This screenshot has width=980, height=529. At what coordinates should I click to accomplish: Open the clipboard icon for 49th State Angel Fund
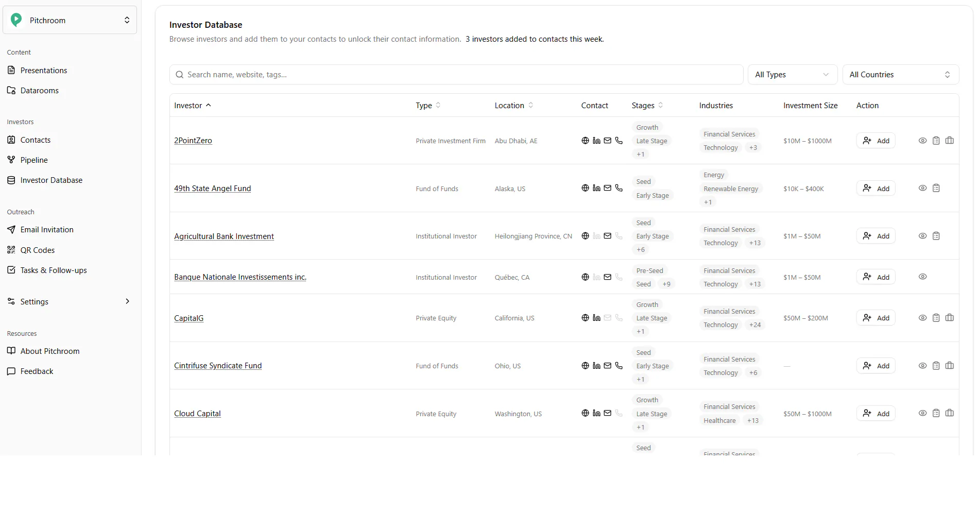pyautogui.click(x=936, y=188)
